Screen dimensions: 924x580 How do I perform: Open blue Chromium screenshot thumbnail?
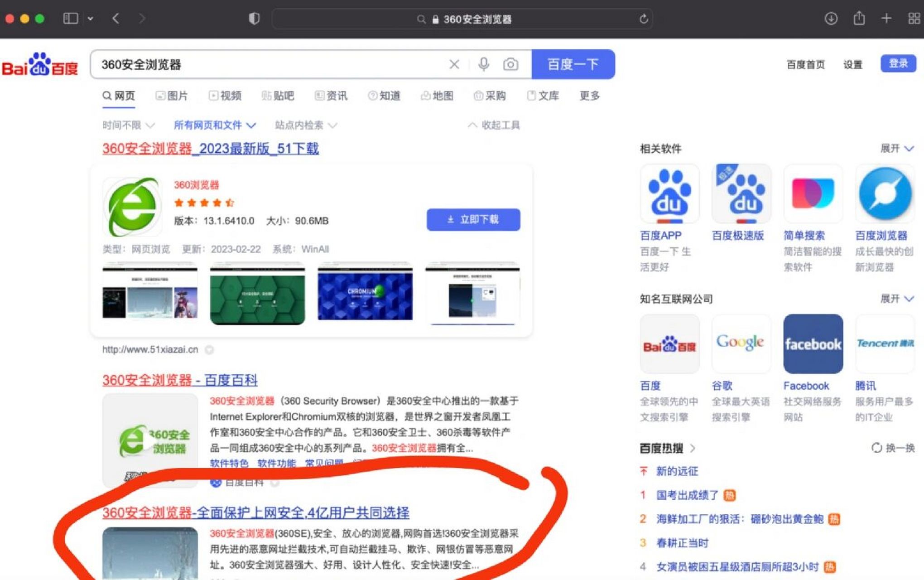365,292
